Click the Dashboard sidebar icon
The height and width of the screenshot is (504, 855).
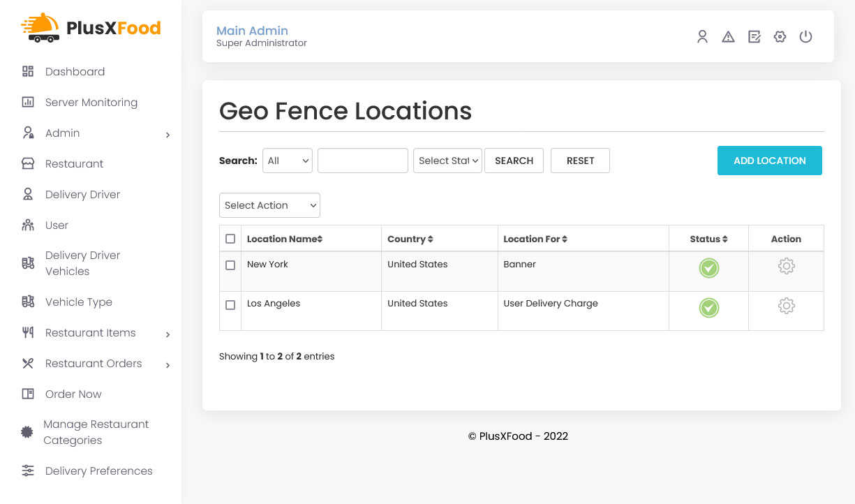(x=28, y=71)
